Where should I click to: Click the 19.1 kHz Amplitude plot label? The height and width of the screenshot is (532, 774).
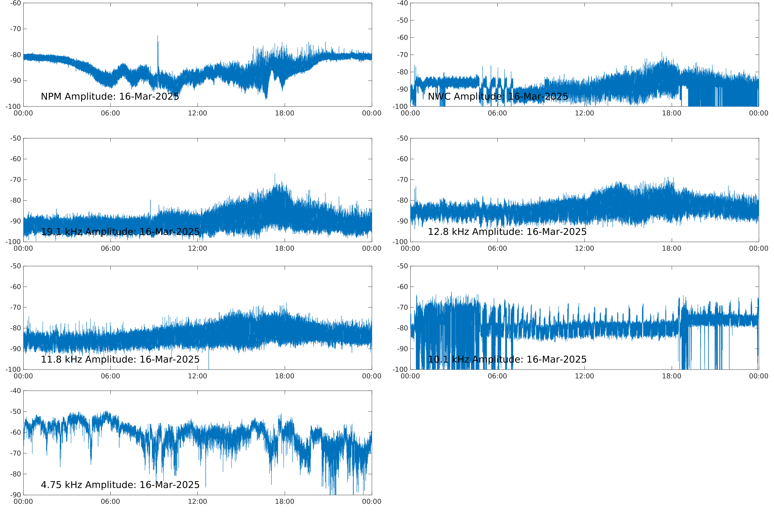click(120, 232)
